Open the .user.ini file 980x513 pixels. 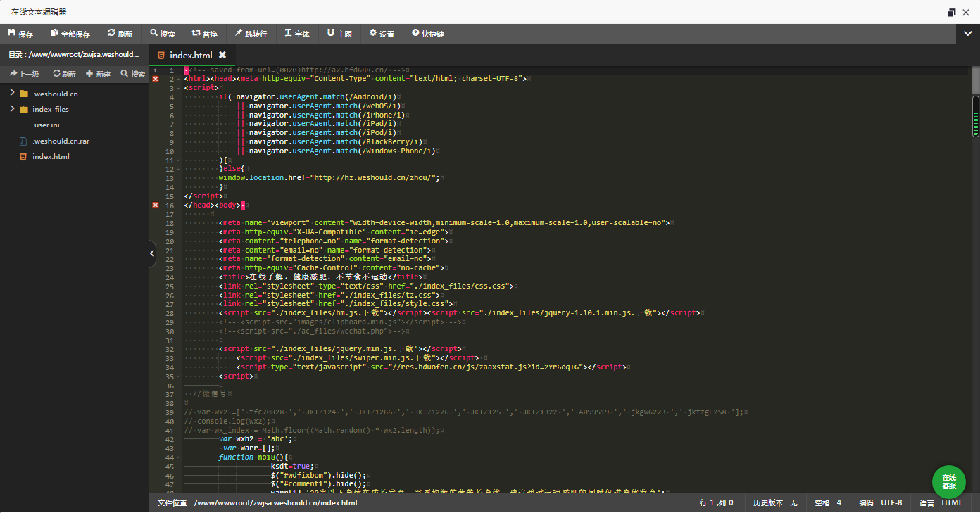point(46,125)
